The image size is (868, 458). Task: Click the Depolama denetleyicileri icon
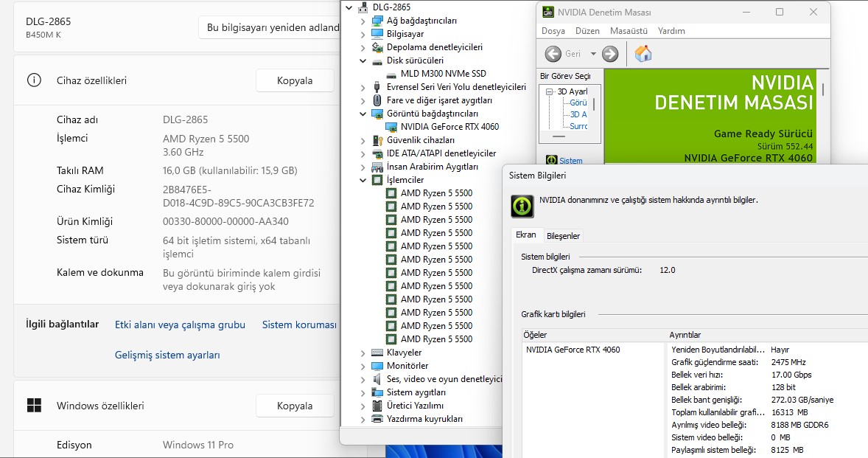(377, 47)
